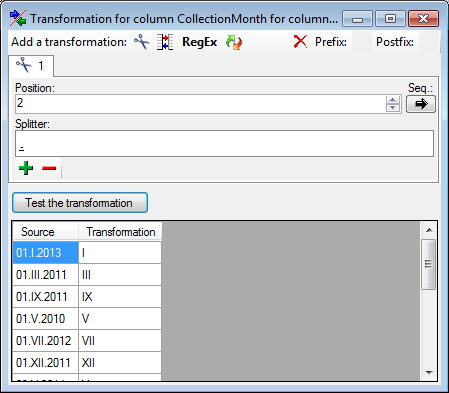Viewport: 449px width, 393px height.
Task: Remove splitter with red minus
Action: point(49,168)
